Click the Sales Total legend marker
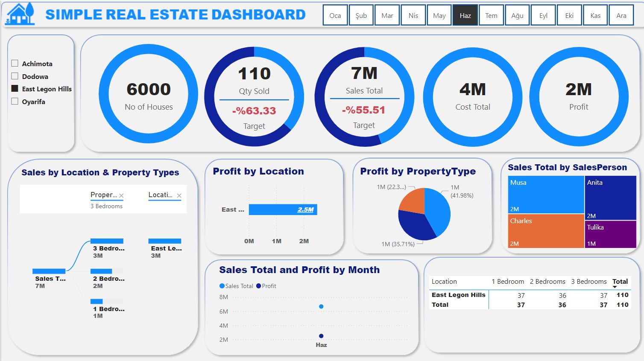The width and height of the screenshot is (644, 361). pos(222,286)
